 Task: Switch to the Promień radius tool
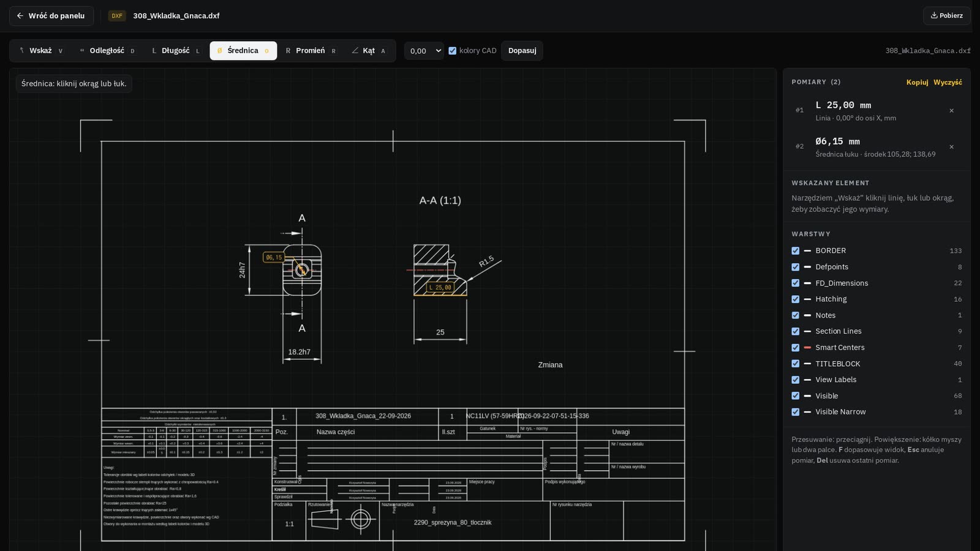click(x=311, y=51)
